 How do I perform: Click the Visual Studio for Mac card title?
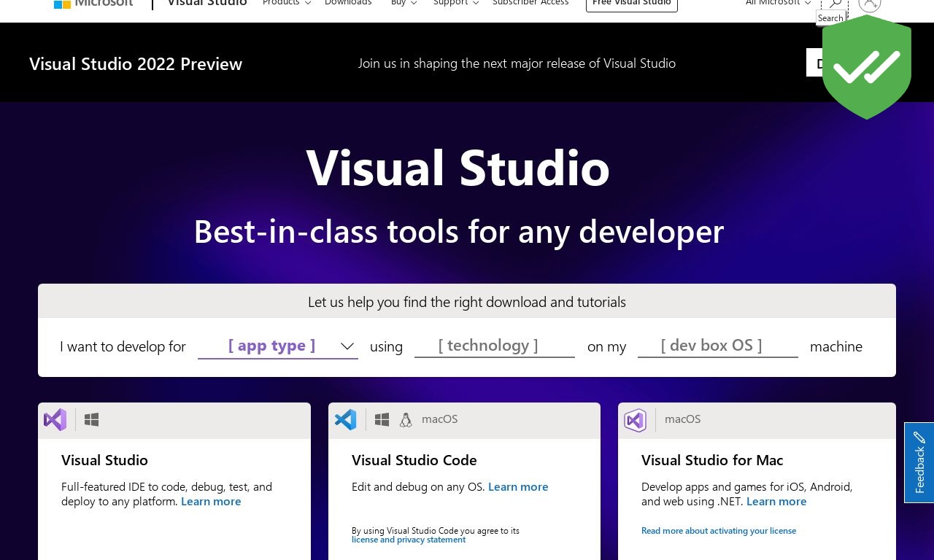712,460
